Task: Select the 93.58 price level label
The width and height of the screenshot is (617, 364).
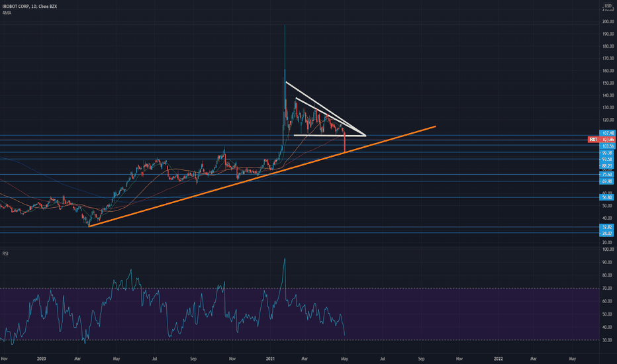Action: tap(607, 159)
